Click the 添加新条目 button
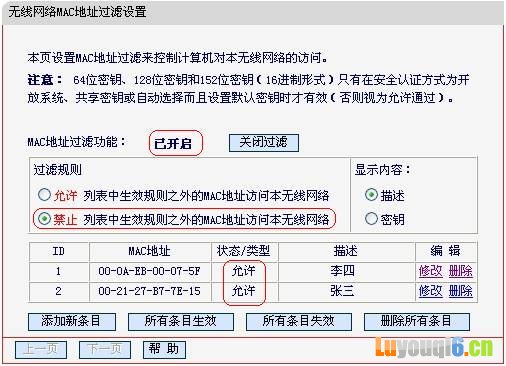This screenshot has width=506, height=366. 72,321
